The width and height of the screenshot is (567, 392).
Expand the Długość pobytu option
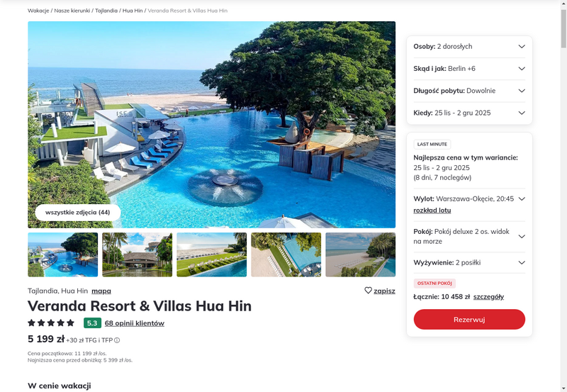coord(469,91)
